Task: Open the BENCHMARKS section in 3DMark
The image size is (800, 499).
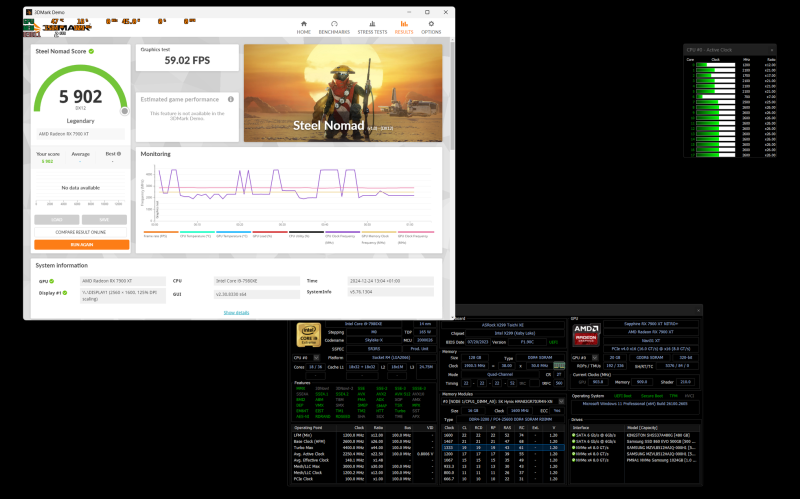Action: point(334,28)
